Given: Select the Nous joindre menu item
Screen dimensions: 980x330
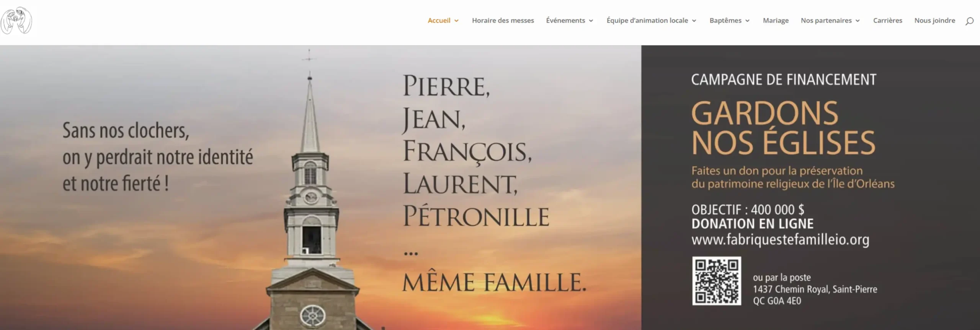Looking at the screenshot, I should click(935, 21).
